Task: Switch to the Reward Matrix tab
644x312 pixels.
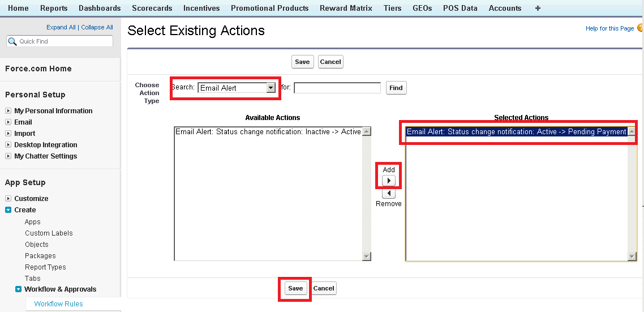Action: 346,8
